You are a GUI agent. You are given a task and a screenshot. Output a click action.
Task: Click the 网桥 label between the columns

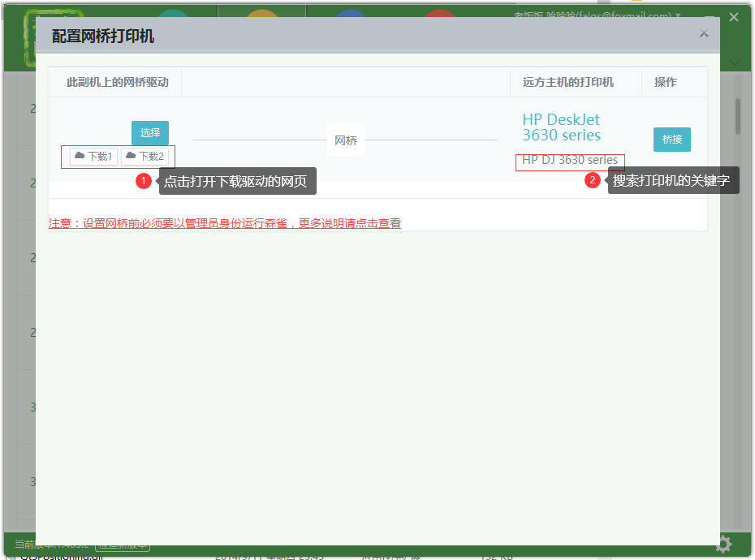point(346,140)
